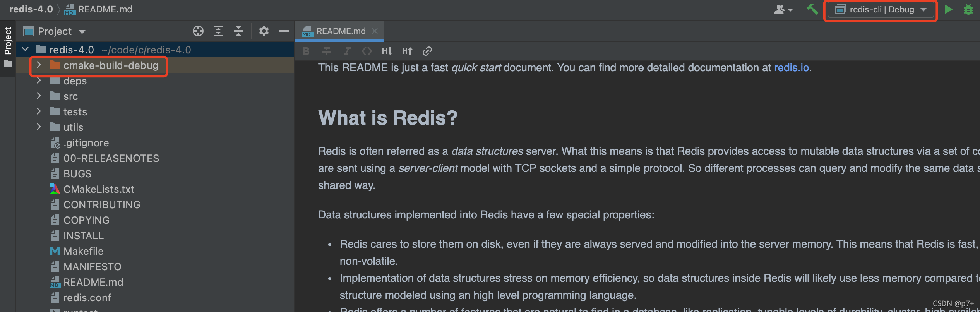980x312 pixels.
Task: Open the Makefile
Action: (x=83, y=251)
